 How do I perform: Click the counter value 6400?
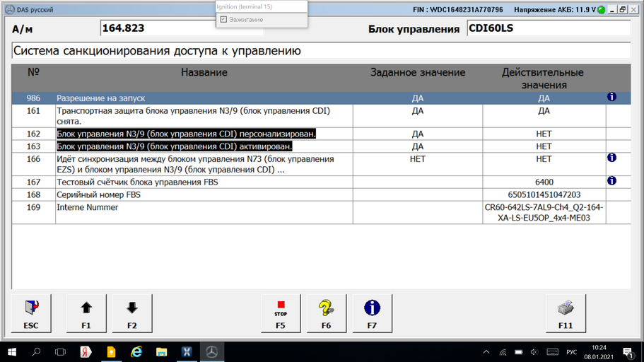point(544,182)
